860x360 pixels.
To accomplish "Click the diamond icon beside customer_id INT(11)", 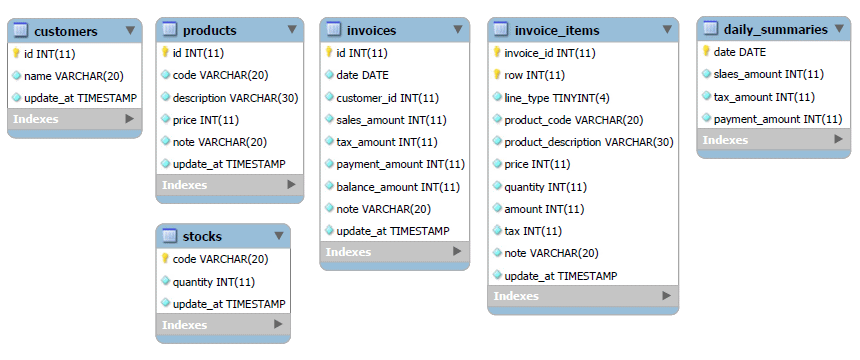I will pos(329,97).
